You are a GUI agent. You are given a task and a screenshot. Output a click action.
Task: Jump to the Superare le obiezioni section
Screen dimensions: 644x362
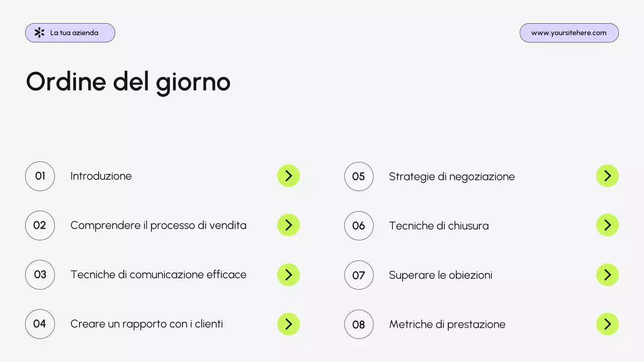(440, 275)
